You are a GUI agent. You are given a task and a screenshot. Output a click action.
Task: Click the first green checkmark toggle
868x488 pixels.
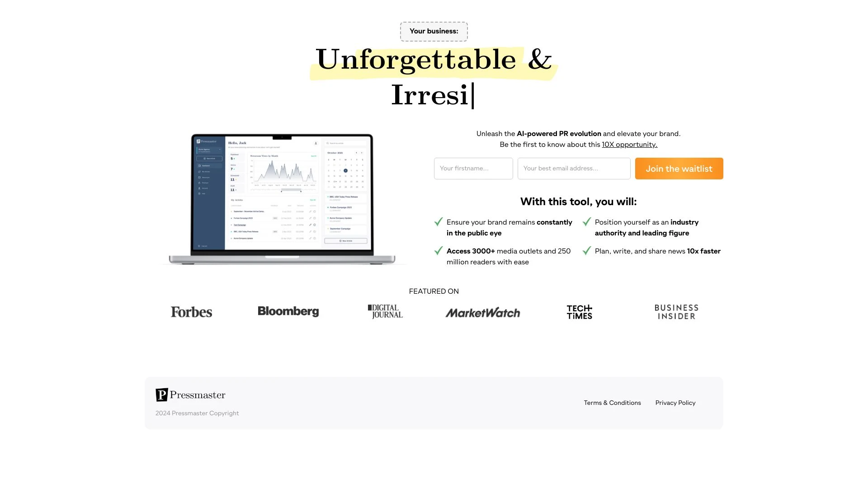click(x=438, y=222)
